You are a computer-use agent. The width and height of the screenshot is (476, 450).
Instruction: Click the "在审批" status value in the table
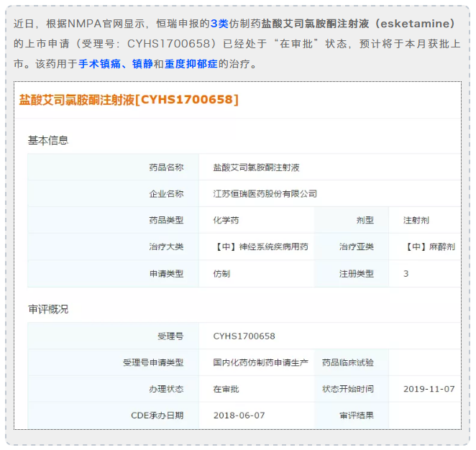226,389
